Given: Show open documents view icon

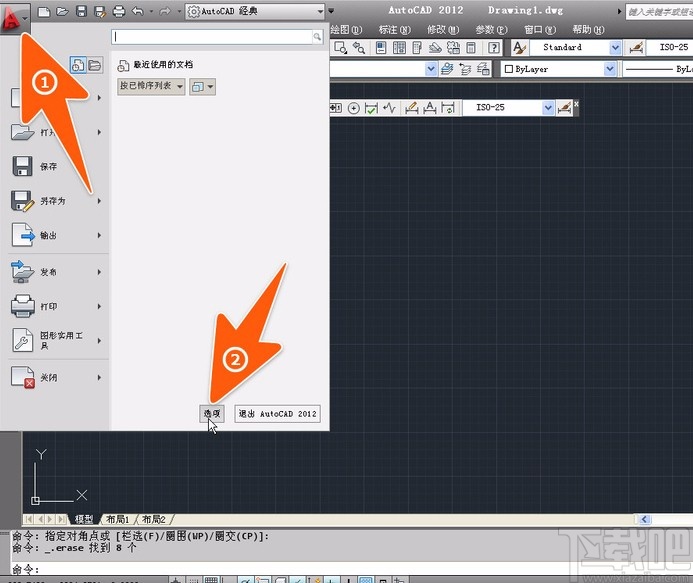Looking at the screenshot, I should tap(95, 65).
